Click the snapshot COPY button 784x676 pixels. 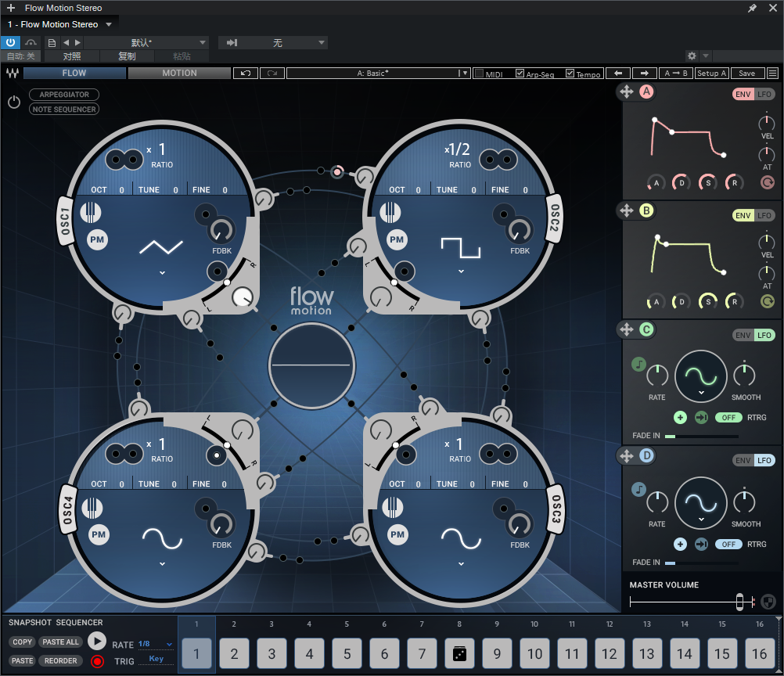pos(23,642)
